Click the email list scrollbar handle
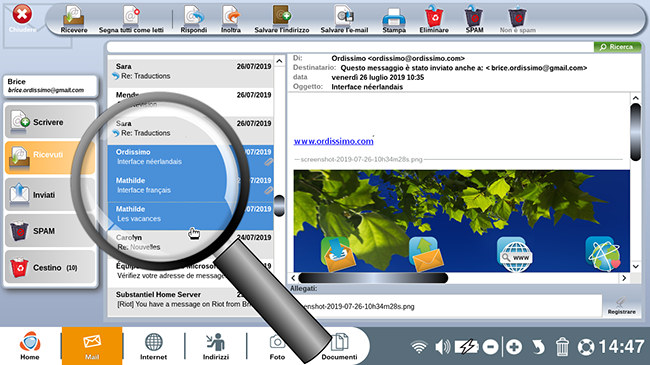 pyautogui.click(x=280, y=206)
